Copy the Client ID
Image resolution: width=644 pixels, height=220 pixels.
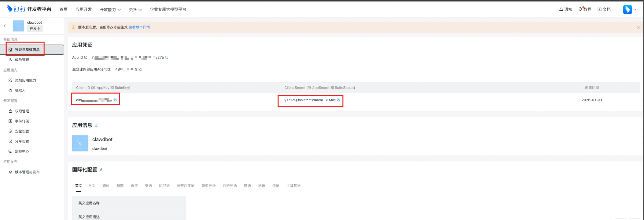click(115, 100)
